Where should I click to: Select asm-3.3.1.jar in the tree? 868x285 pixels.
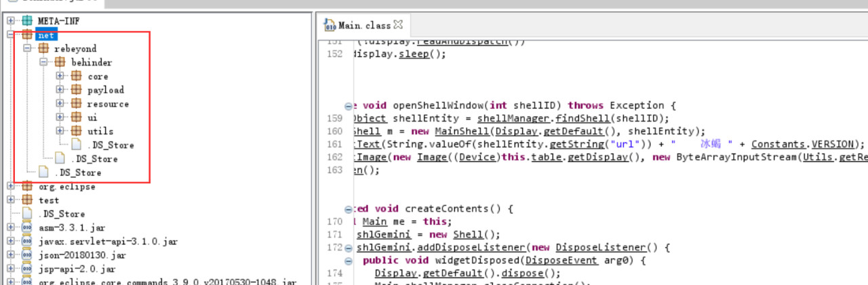(x=71, y=227)
